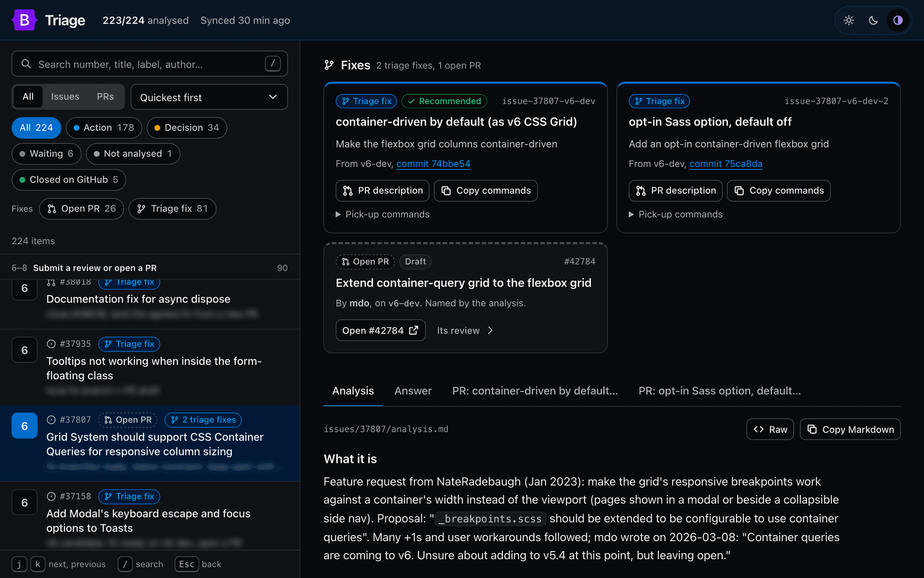Open Its review chevron link
Viewport: 924px width, 578px height.
click(x=465, y=330)
